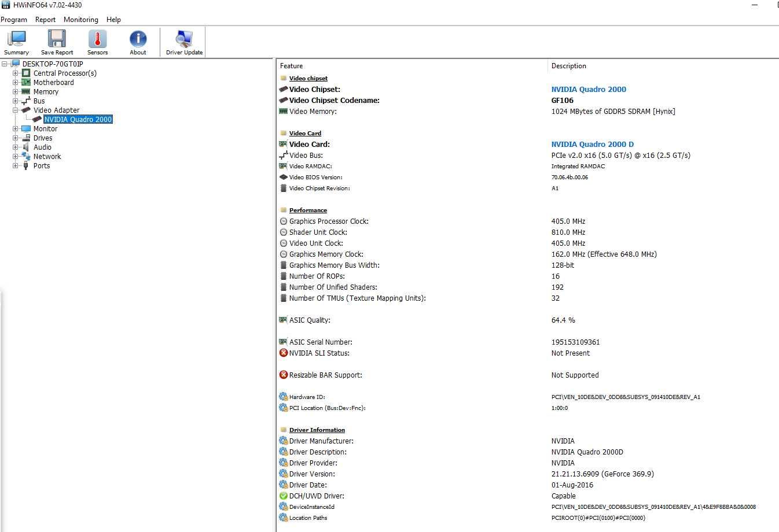Viewport: 779px width, 532px height.
Task: Click the Video chipset section header
Action: 308,79
